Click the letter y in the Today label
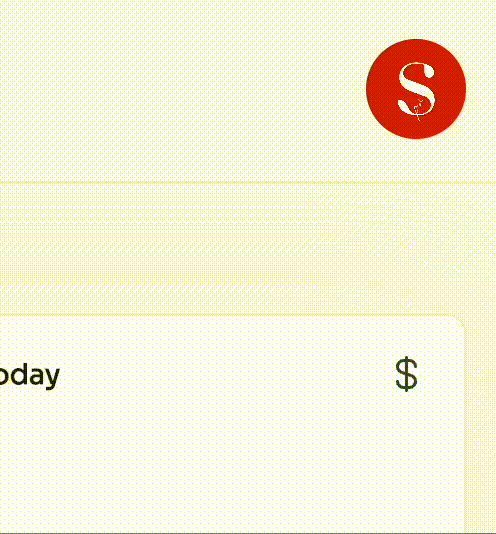 52,379
